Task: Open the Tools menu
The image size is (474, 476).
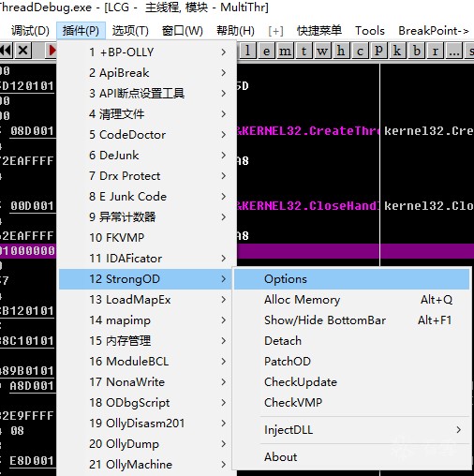Action: tap(370, 31)
